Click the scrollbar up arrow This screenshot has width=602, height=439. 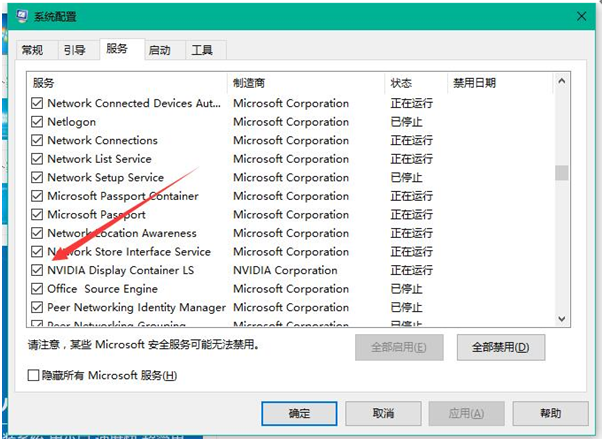coord(561,82)
